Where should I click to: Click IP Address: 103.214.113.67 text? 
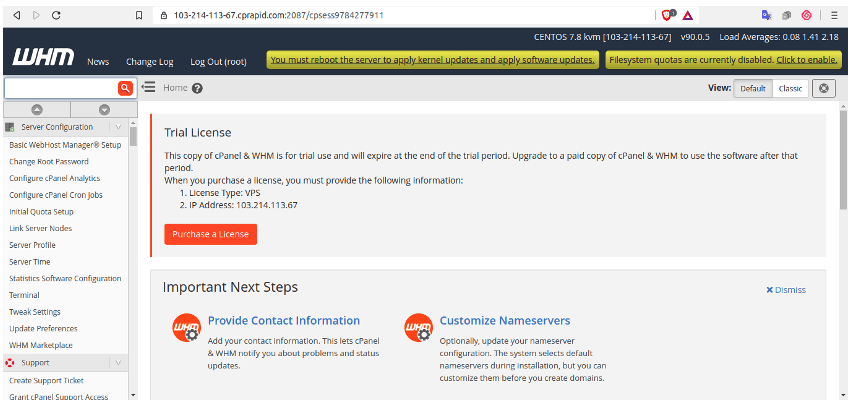coord(243,205)
